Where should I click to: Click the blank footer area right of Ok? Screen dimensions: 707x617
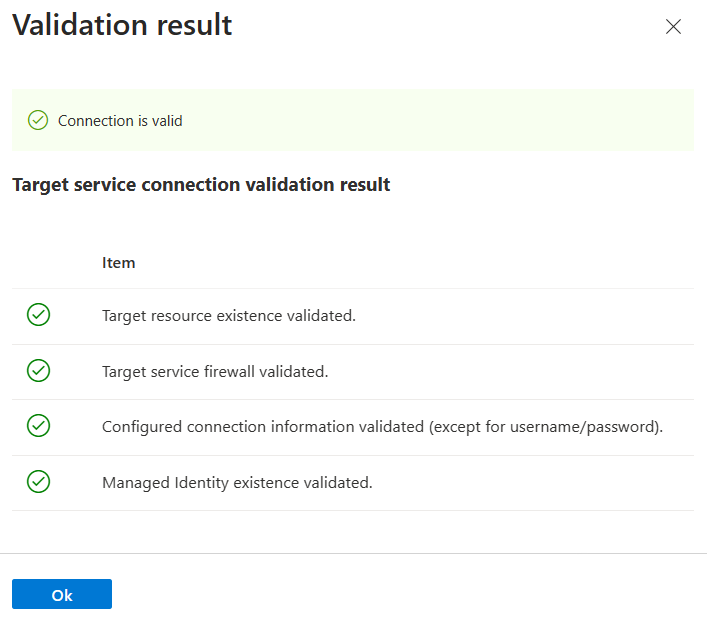400,594
